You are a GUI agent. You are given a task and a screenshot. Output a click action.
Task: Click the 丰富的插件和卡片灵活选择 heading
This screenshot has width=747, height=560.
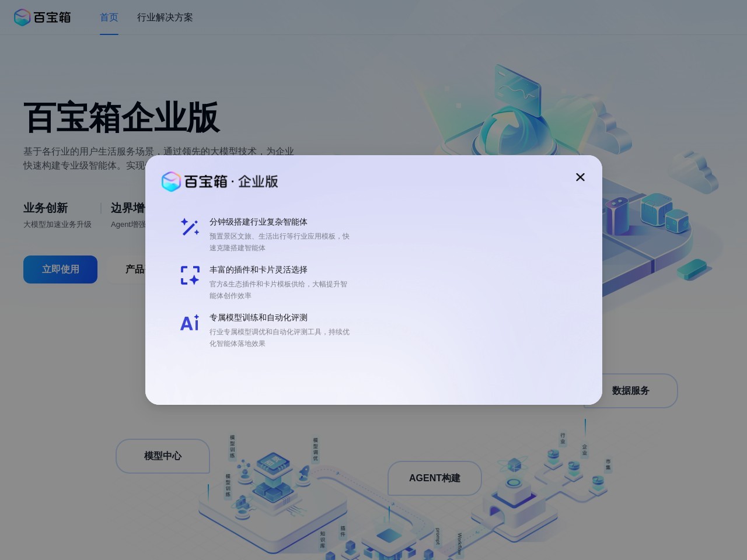258,269
